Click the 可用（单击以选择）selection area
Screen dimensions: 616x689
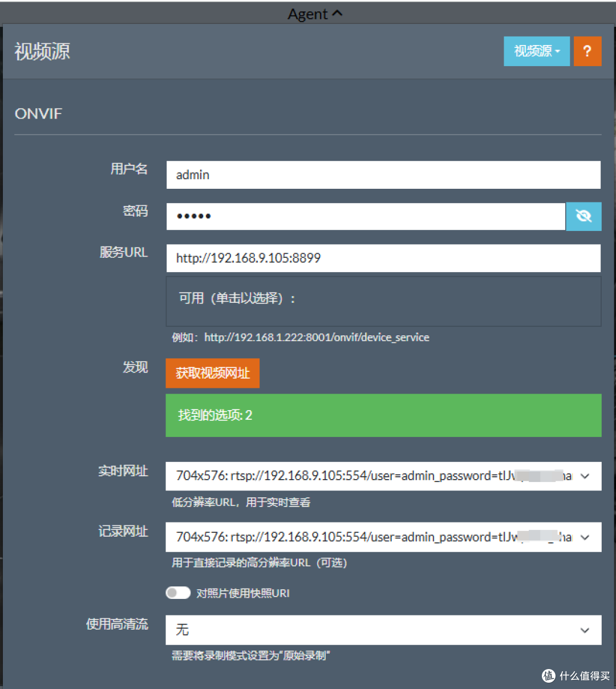pos(383,301)
